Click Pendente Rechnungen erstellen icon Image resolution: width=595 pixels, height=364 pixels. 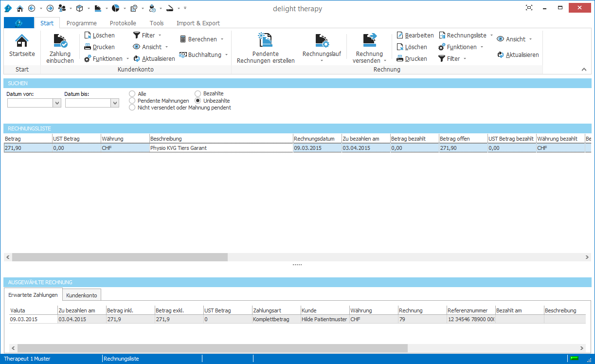point(266,40)
